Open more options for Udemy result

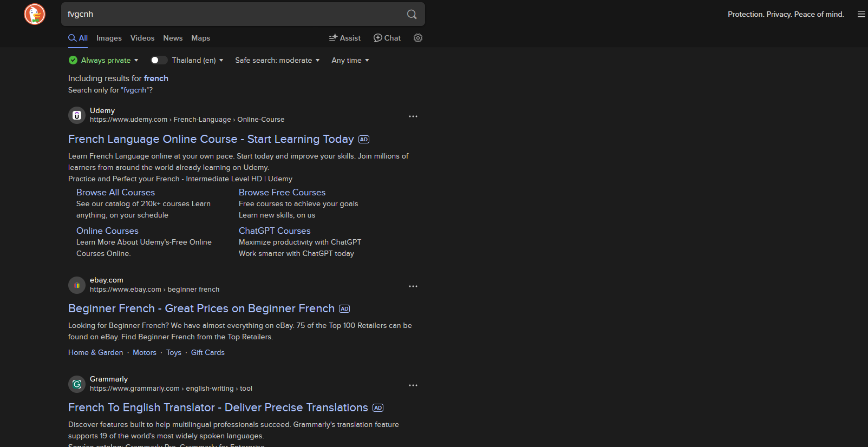tap(413, 116)
